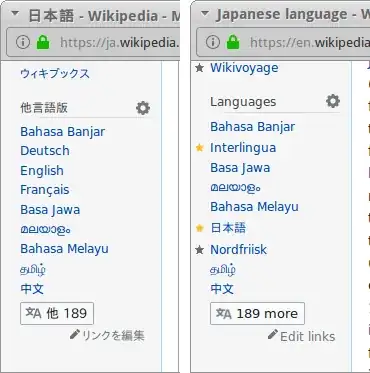Open Basa Jawa in Japanese Wikipedia window

[50, 210]
